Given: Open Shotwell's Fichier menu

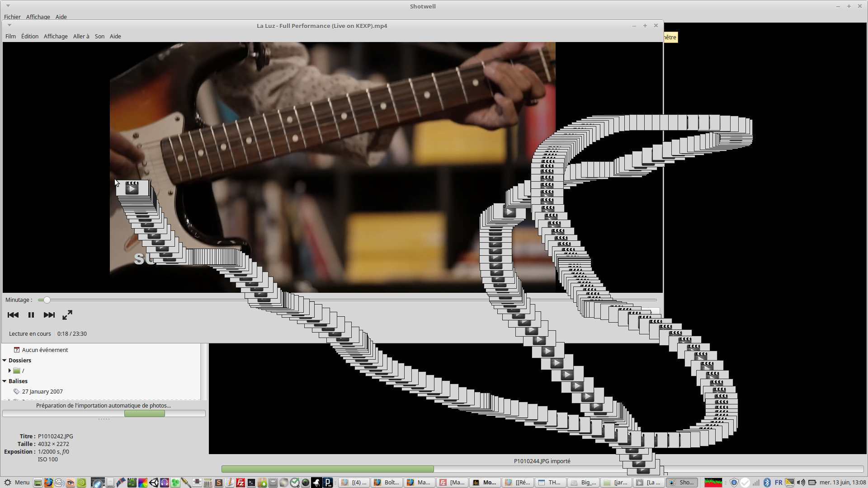Looking at the screenshot, I should pyautogui.click(x=12, y=17).
